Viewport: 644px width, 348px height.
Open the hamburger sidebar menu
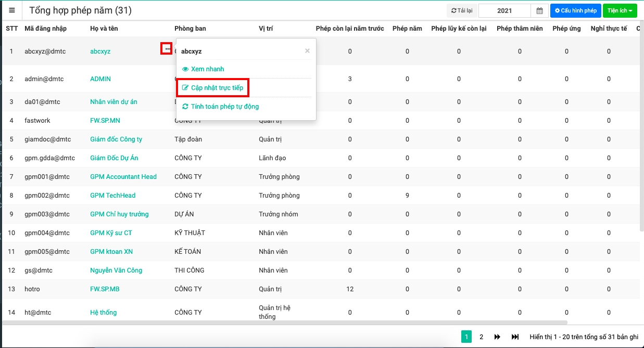click(11, 10)
